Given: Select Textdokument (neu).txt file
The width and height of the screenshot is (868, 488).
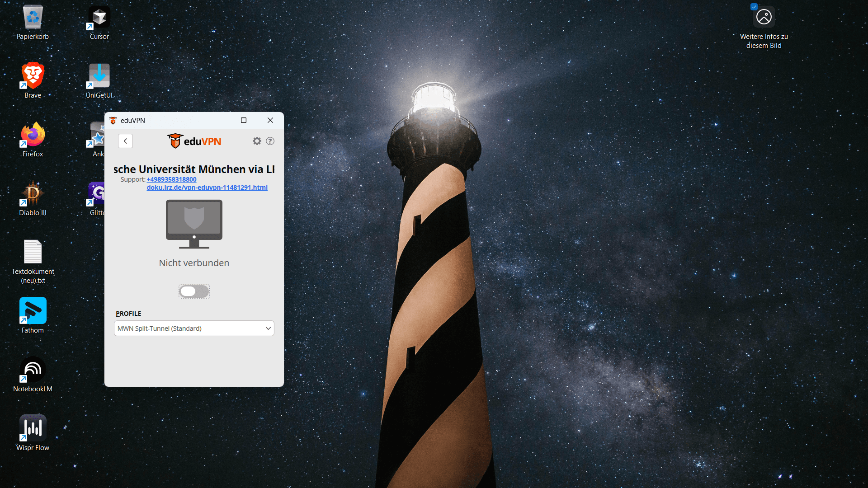Looking at the screenshot, I should point(33,261).
